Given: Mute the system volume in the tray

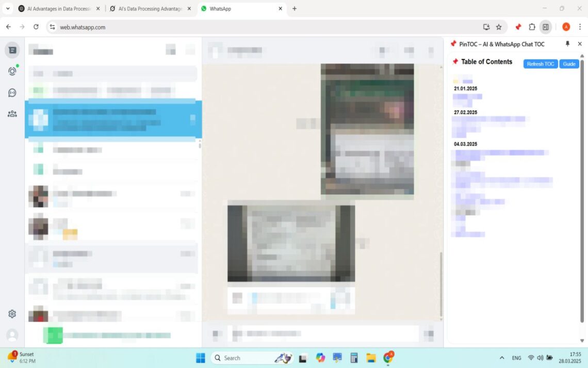Looking at the screenshot, I should tap(540, 357).
